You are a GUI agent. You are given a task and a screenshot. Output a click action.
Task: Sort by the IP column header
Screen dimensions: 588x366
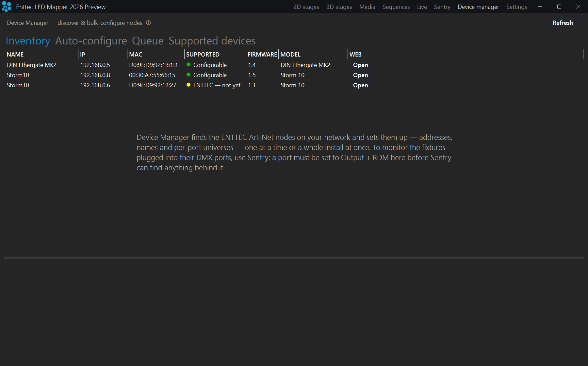[103, 55]
